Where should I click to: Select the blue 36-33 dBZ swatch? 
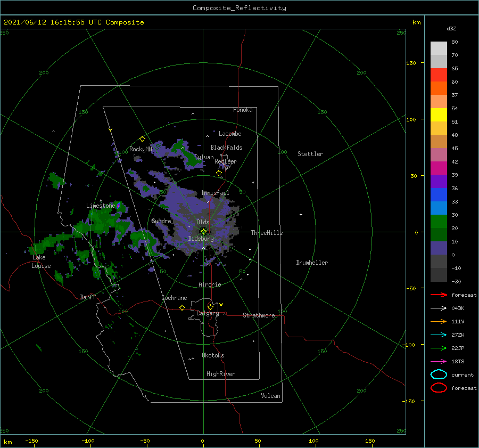(x=439, y=195)
